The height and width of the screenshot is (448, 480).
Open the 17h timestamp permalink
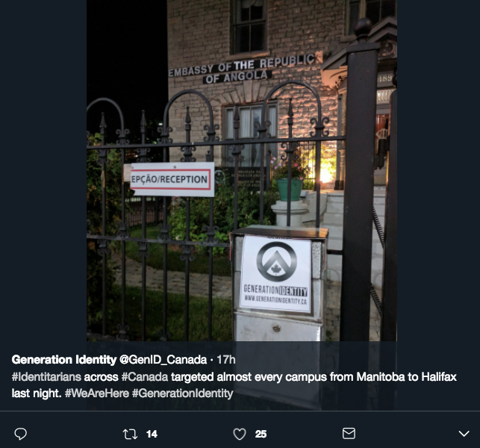point(226,359)
